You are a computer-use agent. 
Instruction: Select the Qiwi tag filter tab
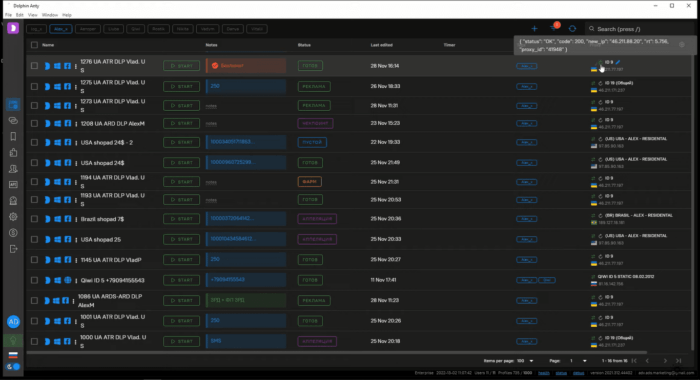[x=135, y=29]
